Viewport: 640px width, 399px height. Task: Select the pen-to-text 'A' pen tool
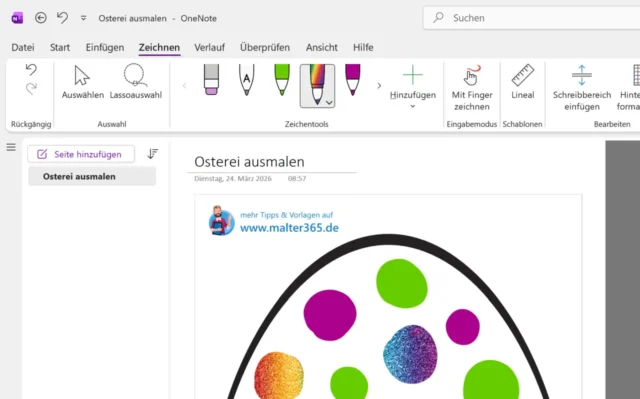coord(247,80)
